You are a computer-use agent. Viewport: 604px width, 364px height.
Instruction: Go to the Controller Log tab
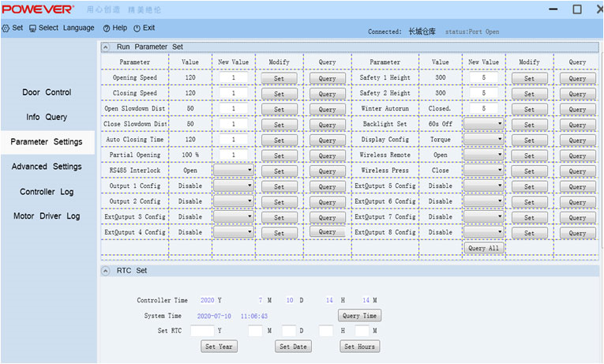point(47,192)
